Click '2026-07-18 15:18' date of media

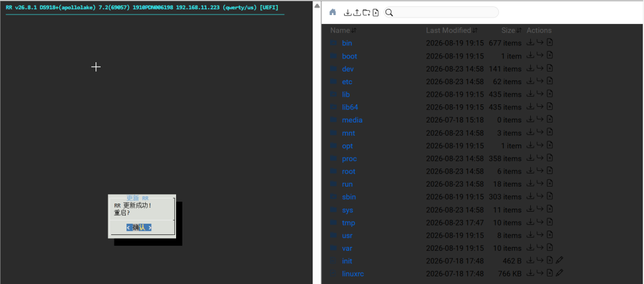pos(455,120)
